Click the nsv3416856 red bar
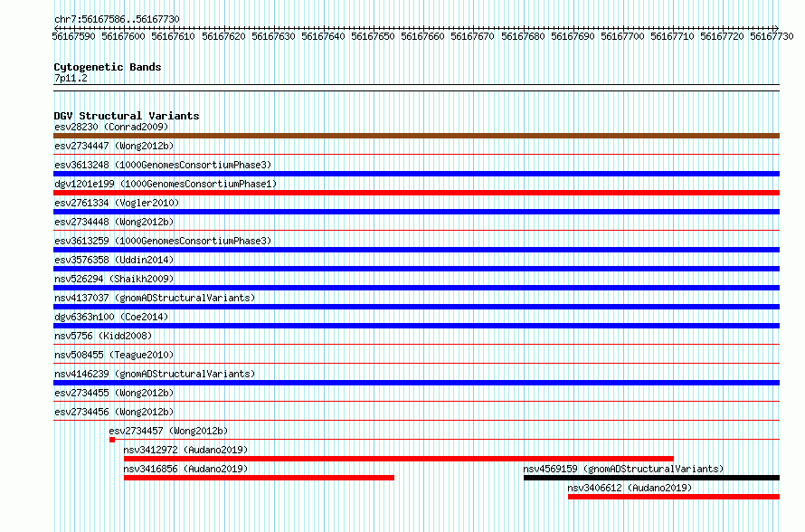Screen dimensions: 805x532 click(x=259, y=478)
